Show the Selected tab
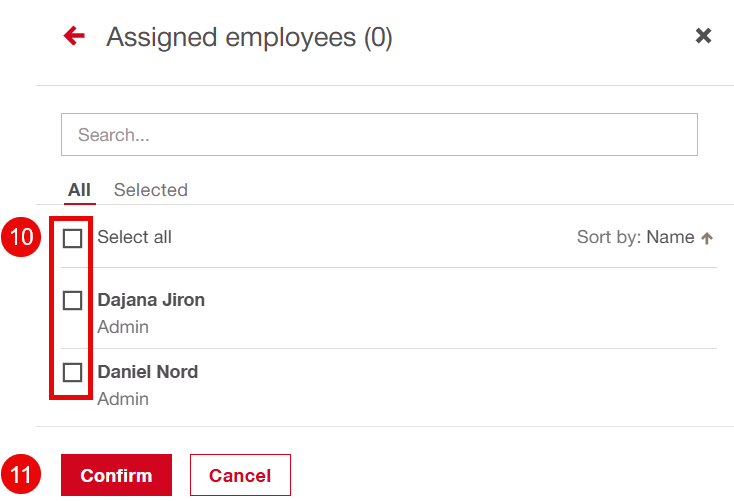Image resolution: width=734 pixels, height=501 pixels. 150,190
